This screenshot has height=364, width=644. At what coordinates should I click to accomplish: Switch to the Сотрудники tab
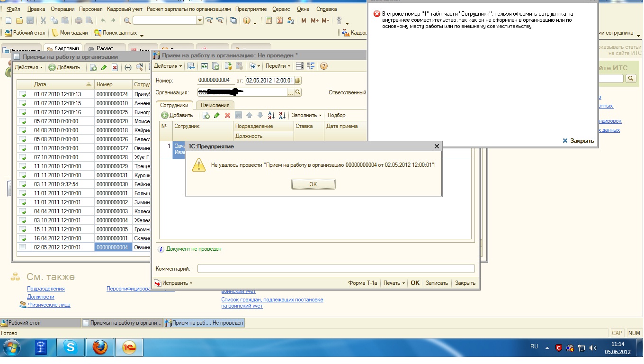174,105
